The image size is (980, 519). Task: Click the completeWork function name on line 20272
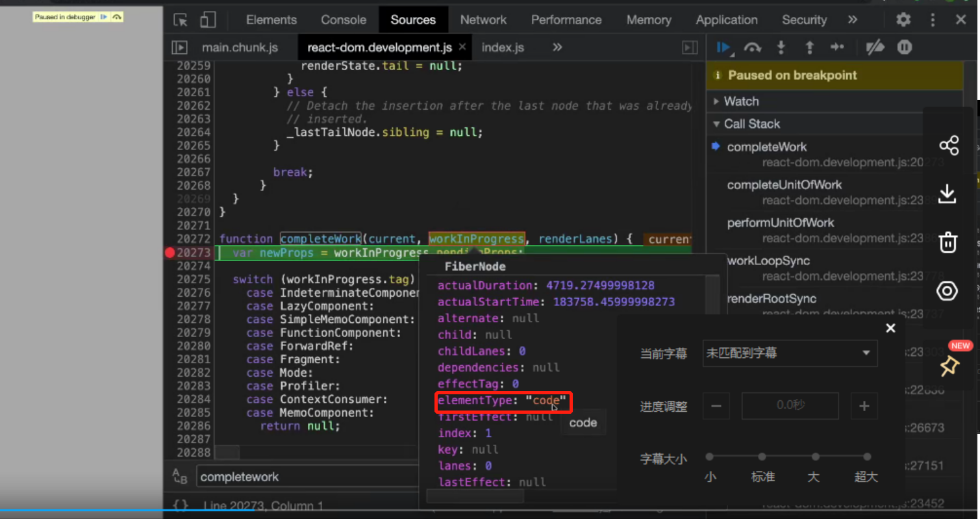(x=321, y=239)
